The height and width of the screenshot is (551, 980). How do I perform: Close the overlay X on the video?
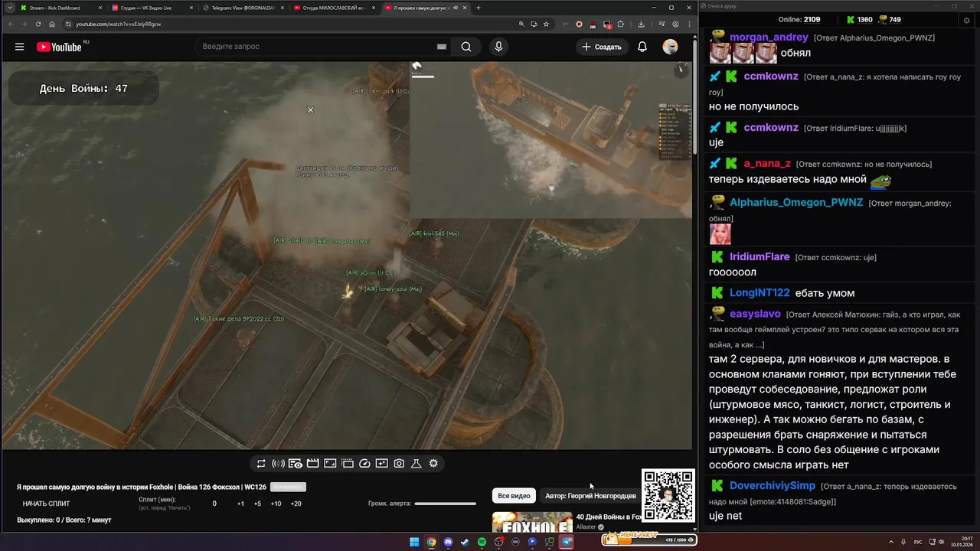(x=310, y=109)
